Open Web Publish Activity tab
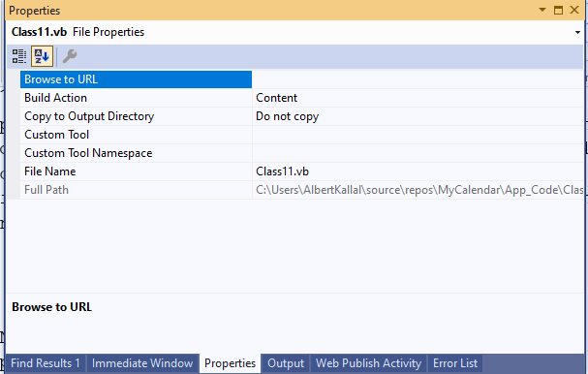Image resolution: width=588 pixels, height=374 pixels. [x=369, y=363]
